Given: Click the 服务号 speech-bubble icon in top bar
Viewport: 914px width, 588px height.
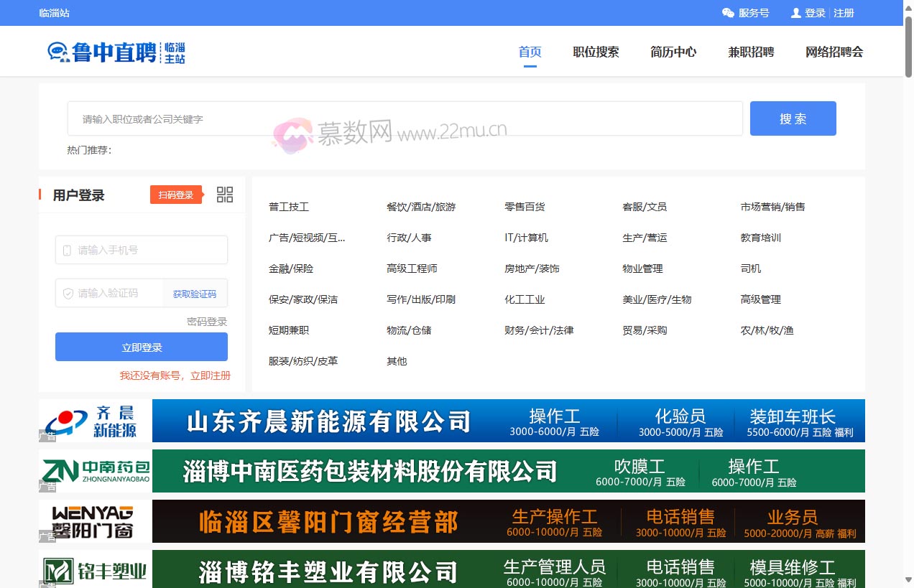Looking at the screenshot, I should 728,12.
